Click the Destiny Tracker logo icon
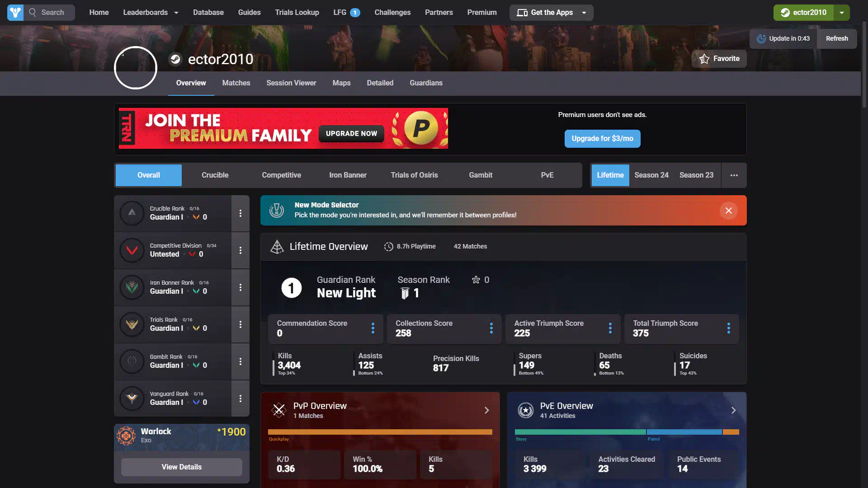Screen dimensions: 868x488 coord(15,13)
